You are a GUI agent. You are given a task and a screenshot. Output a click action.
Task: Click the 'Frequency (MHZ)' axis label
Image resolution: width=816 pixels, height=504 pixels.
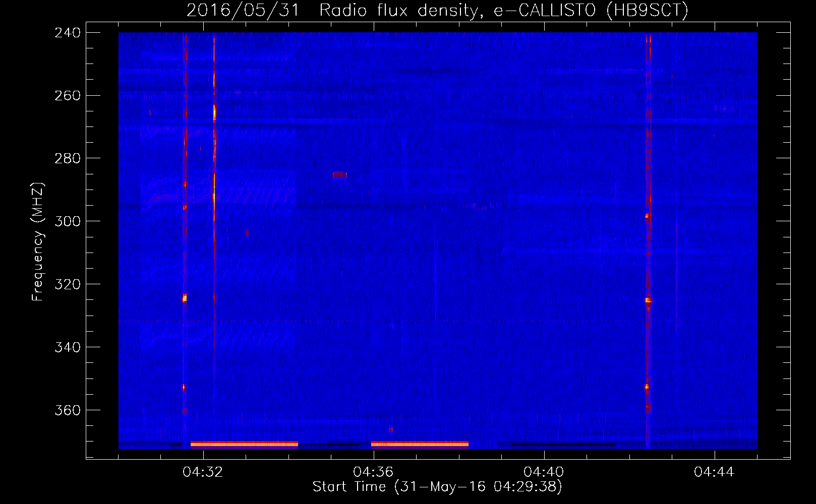pyautogui.click(x=38, y=242)
